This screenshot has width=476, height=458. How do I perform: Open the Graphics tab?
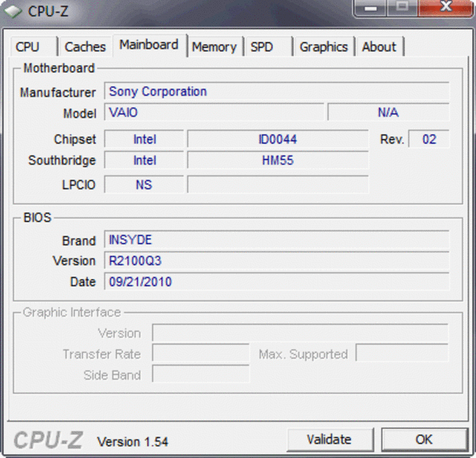[x=324, y=47]
